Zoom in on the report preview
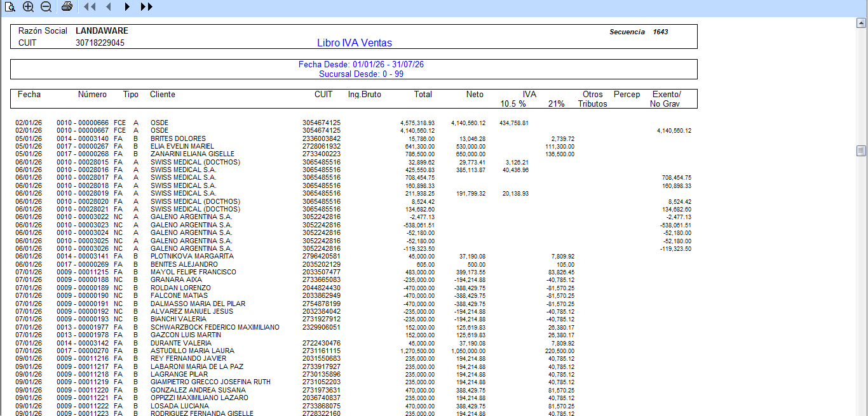This screenshot has height=416, width=868. click(28, 7)
